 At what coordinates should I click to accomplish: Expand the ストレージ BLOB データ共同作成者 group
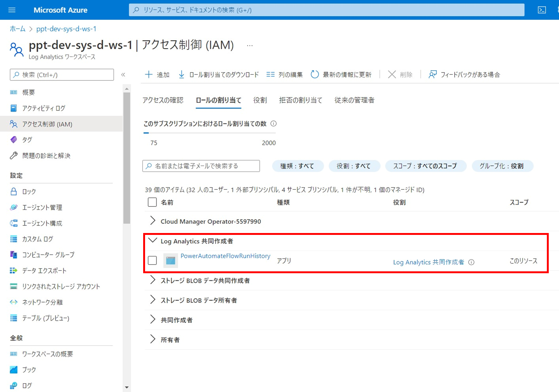(x=153, y=280)
